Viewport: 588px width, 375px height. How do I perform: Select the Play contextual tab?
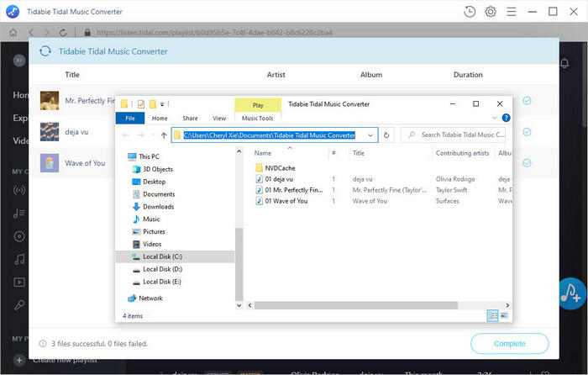(x=258, y=105)
